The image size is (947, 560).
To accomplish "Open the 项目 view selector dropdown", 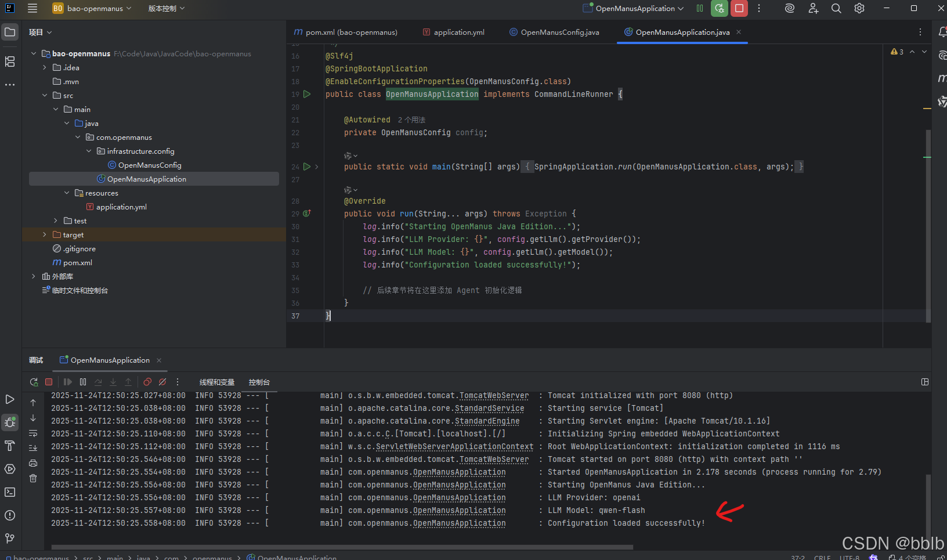I will pyautogui.click(x=41, y=32).
